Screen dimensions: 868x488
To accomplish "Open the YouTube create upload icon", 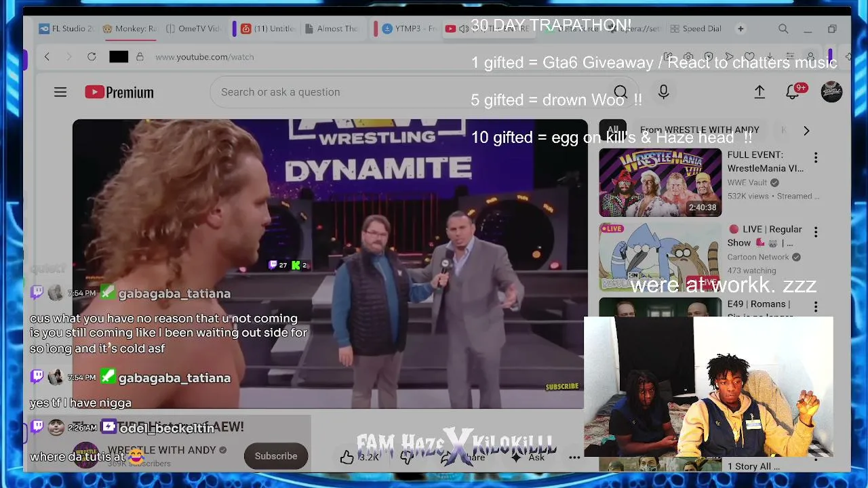I will 759,92.
